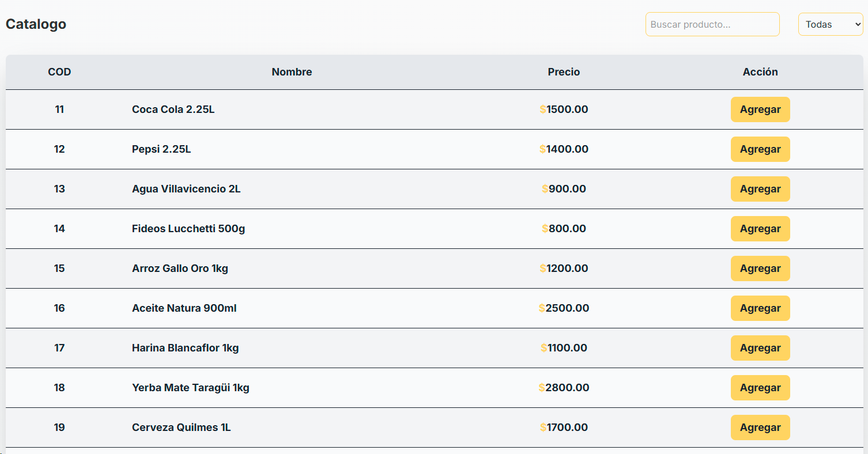
Task: Click the COD column header
Action: (59, 72)
